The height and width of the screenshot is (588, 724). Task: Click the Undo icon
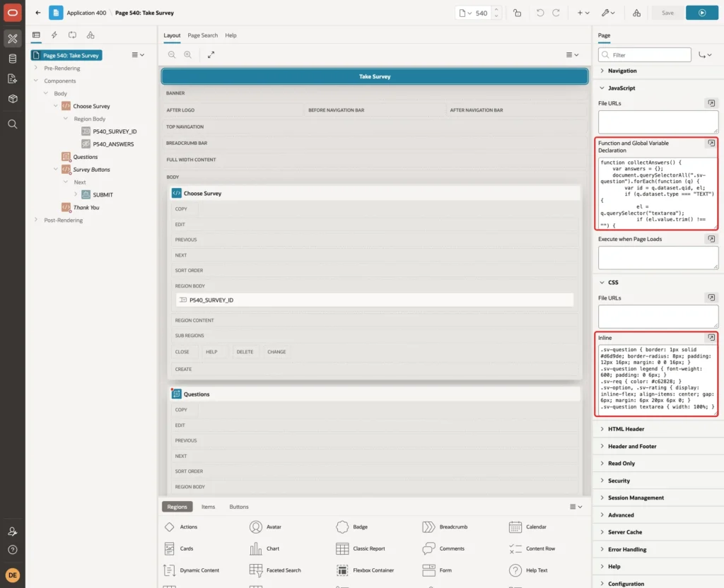click(x=539, y=13)
